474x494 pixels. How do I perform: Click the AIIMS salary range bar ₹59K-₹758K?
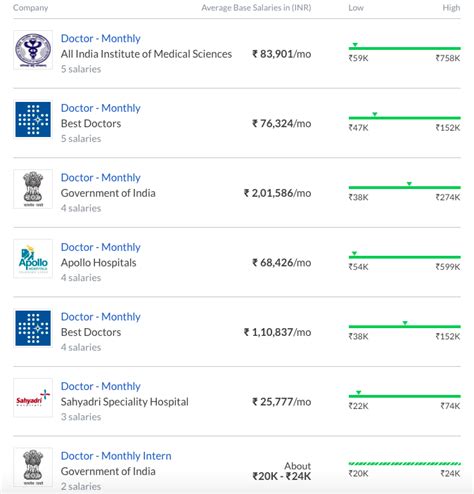point(404,48)
